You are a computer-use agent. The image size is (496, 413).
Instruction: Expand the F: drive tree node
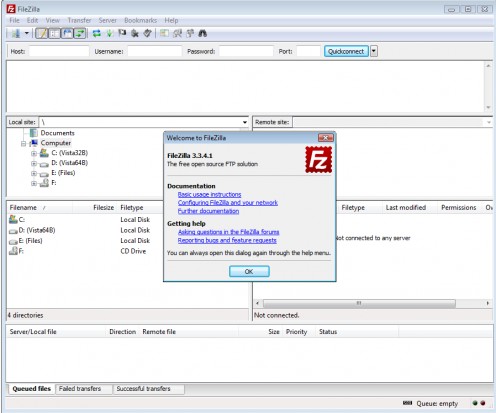coord(34,183)
